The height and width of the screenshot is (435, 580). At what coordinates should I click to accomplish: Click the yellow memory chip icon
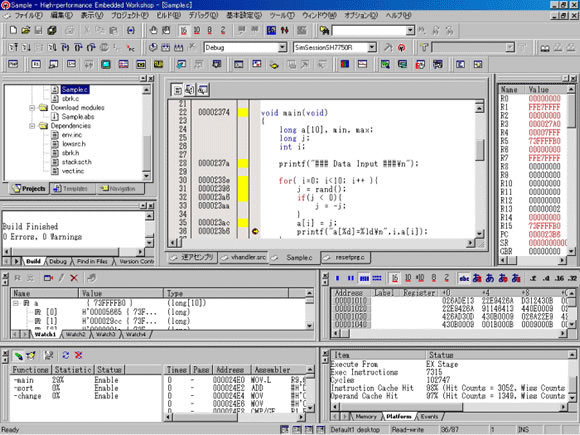158,64
